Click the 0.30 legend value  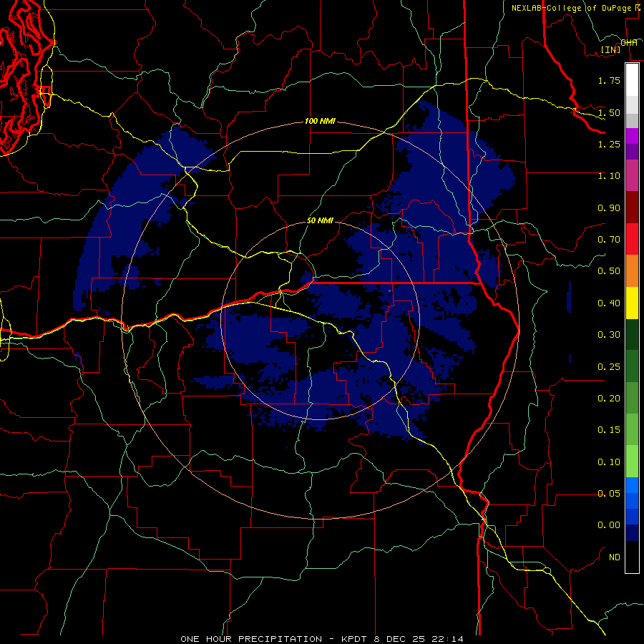coord(609,335)
